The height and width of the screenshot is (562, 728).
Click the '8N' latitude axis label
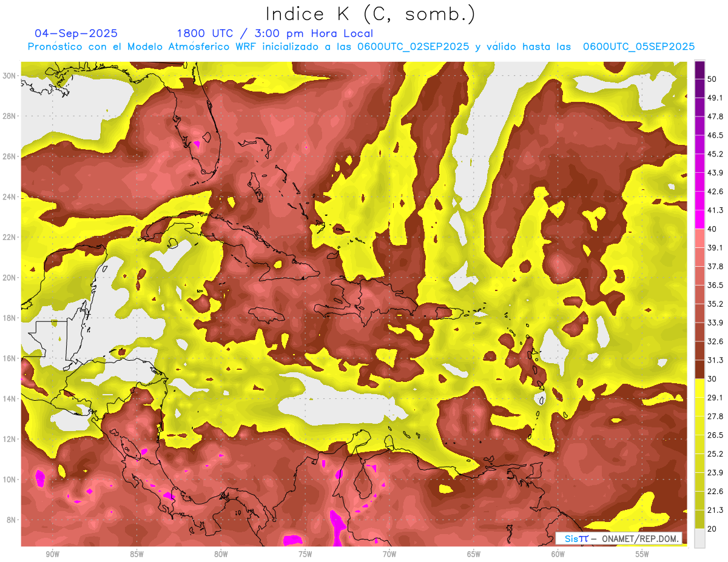(x=12, y=520)
